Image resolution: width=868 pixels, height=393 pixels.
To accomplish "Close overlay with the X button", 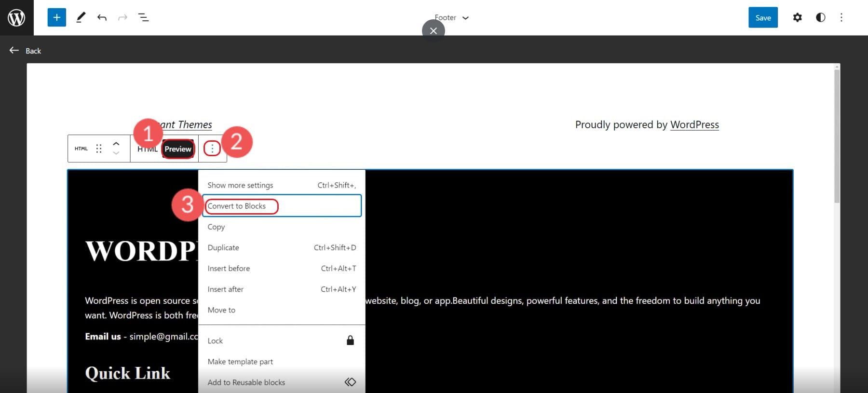I will pyautogui.click(x=433, y=31).
